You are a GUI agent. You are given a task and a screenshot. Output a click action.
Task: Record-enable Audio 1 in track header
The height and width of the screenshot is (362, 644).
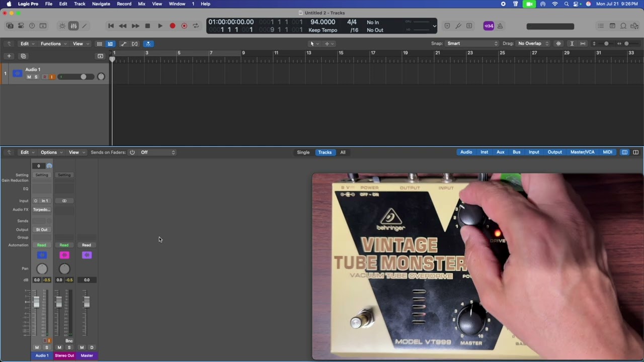pyautogui.click(x=44, y=77)
